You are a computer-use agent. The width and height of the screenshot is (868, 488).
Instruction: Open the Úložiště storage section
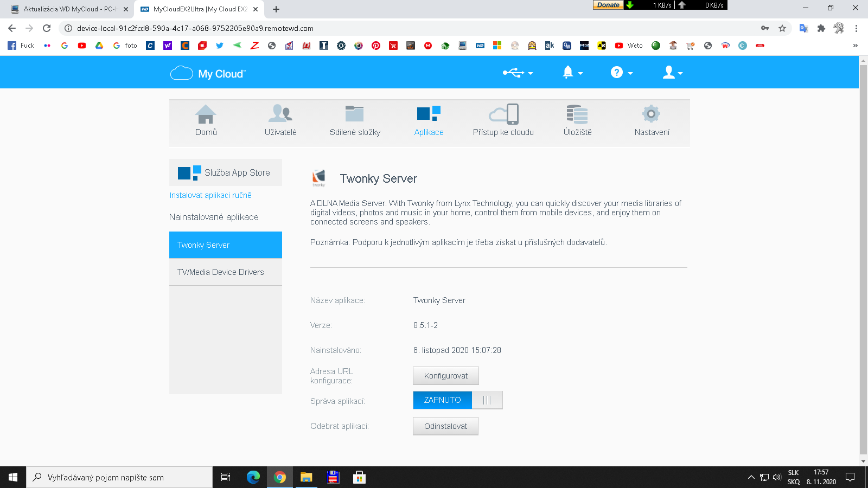click(x=577, y=121)
